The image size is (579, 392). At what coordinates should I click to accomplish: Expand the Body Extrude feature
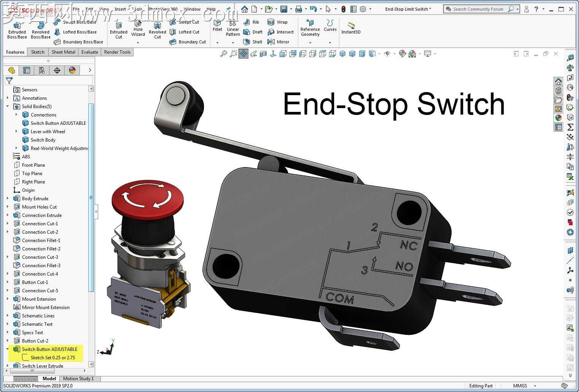tap(8, 199)
